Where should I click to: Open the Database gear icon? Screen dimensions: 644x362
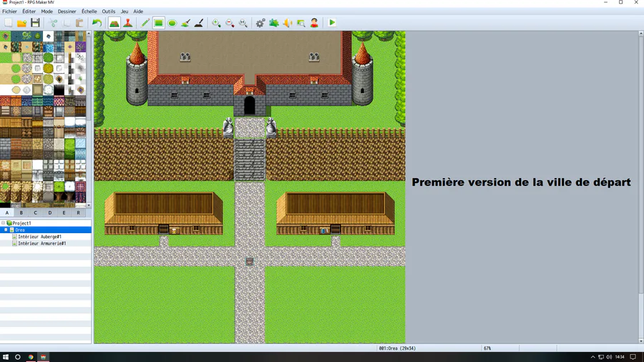(x=260, y=23)
